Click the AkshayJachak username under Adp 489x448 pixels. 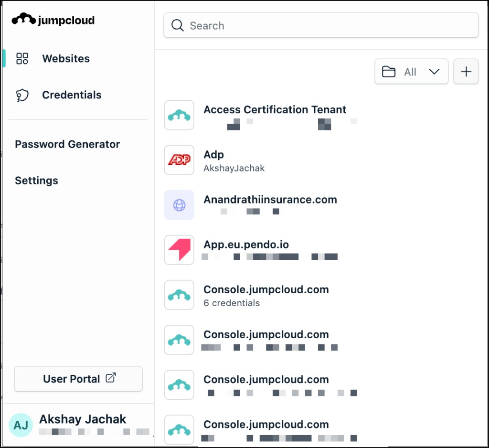tap(234, 168)
